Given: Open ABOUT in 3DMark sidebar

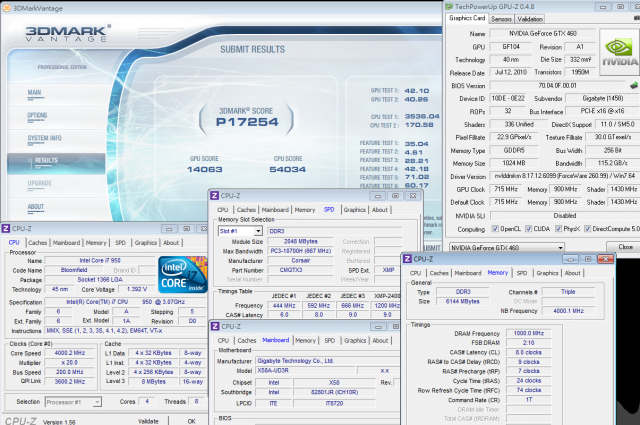Looking at the screenshot, I should tap(36, 207).
